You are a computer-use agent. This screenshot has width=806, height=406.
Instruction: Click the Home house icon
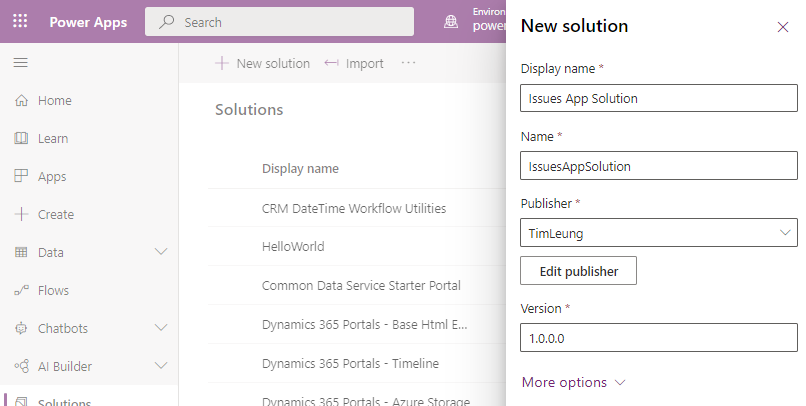(21, 100)
